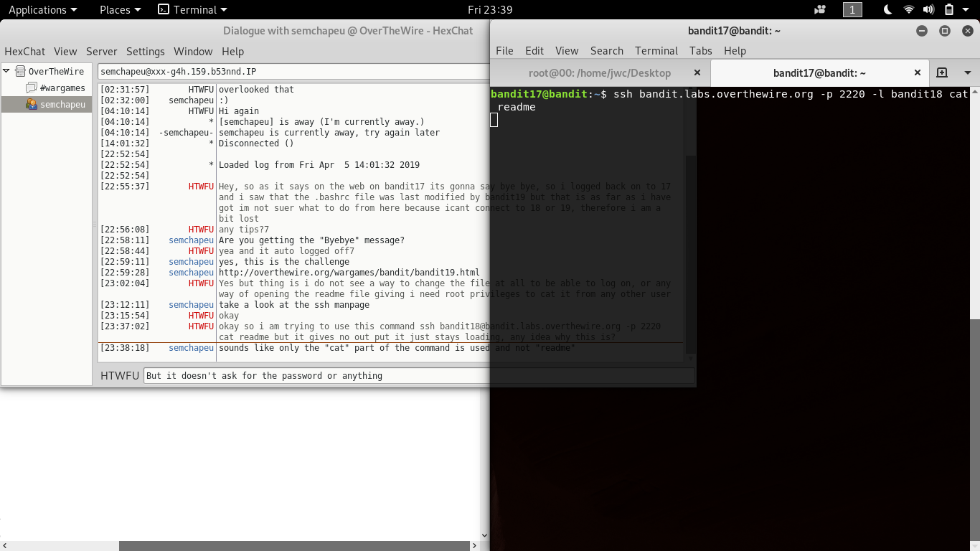The width and height of the screenshot is (980, 551).
Task: Open the Applications menu in top bar
Action: click(42, 9)
